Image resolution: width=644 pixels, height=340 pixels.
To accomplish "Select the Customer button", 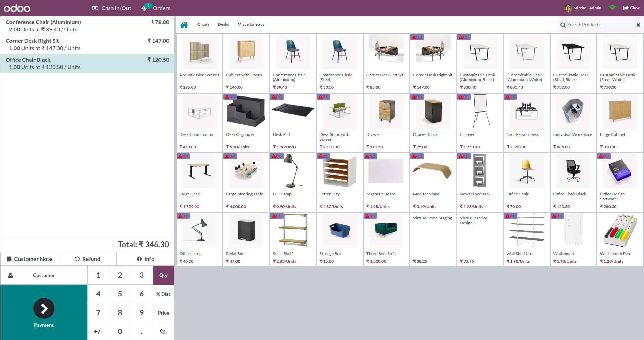I will pyautogui.click(x=44, y=275).
